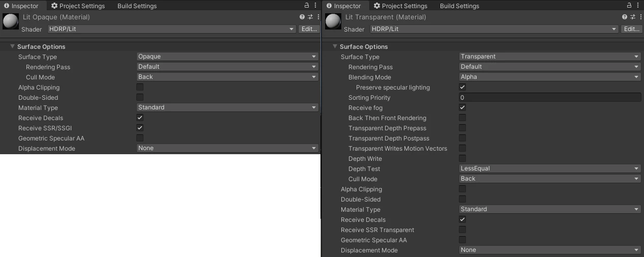Enable Alpha Clipping on Lit Opaque material
This screenshot has height=257, width=644.
140,87
